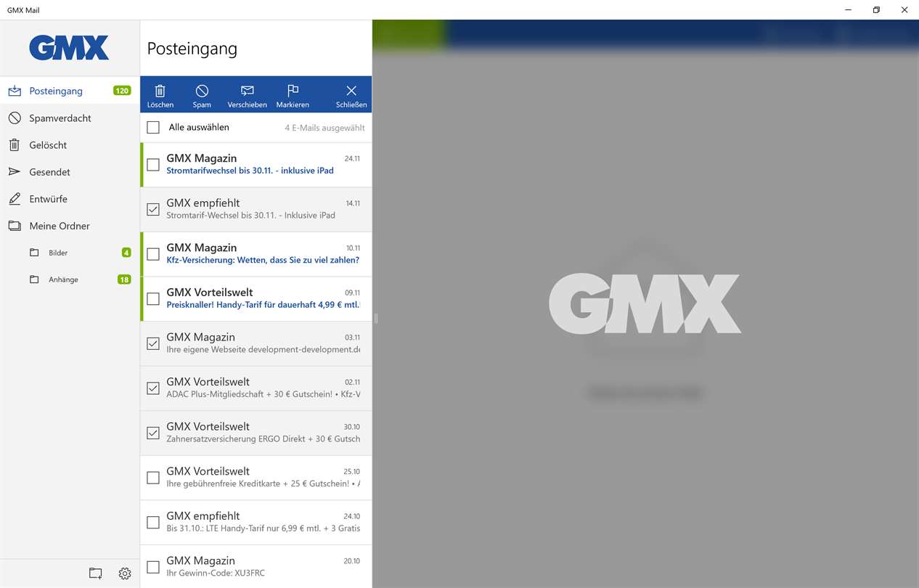This screenshot has width=919, height=588.
Task: Check the Preisknaller Handy-Tarif email checkbox
Action: (x=153, y=298)
